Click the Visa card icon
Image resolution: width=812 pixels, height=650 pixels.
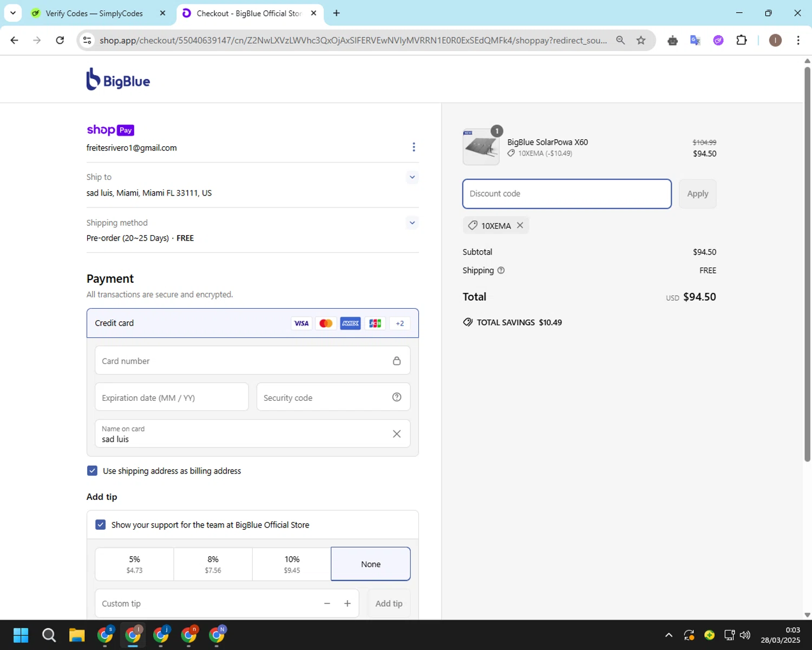pyautogui.click(x=301, y=323)
